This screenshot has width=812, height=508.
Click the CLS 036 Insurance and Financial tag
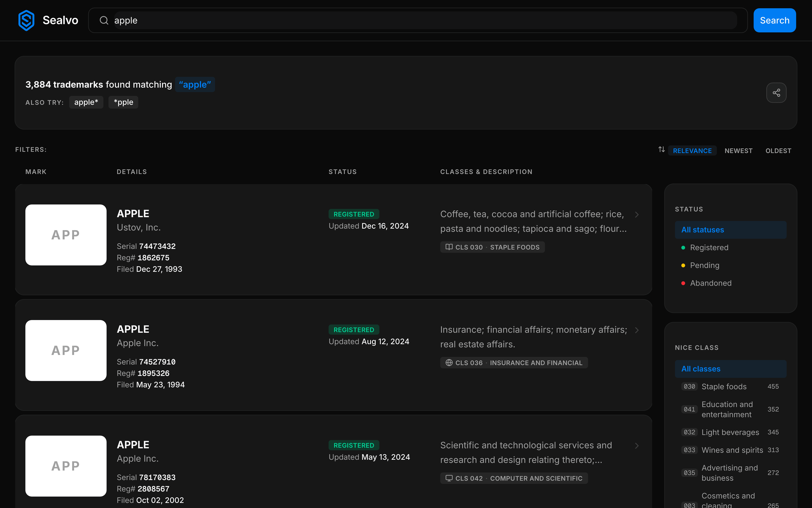click(x=514, y=363)
